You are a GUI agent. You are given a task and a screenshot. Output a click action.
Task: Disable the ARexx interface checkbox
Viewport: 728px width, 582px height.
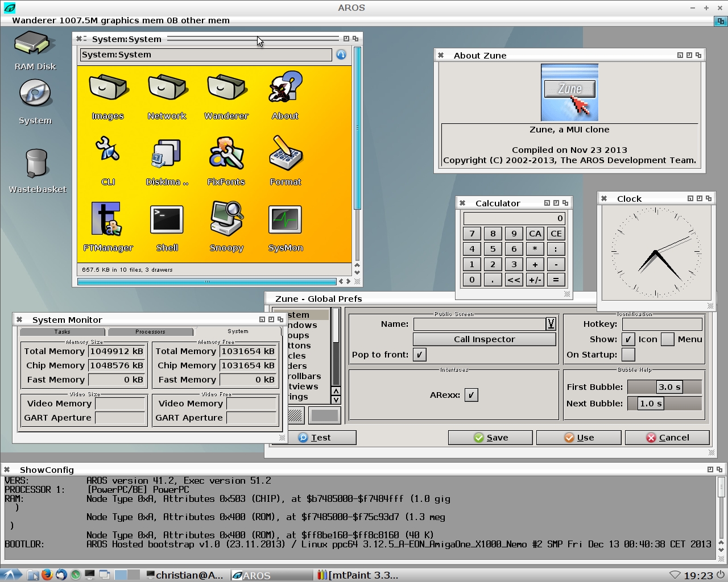(x=471, y=395)
